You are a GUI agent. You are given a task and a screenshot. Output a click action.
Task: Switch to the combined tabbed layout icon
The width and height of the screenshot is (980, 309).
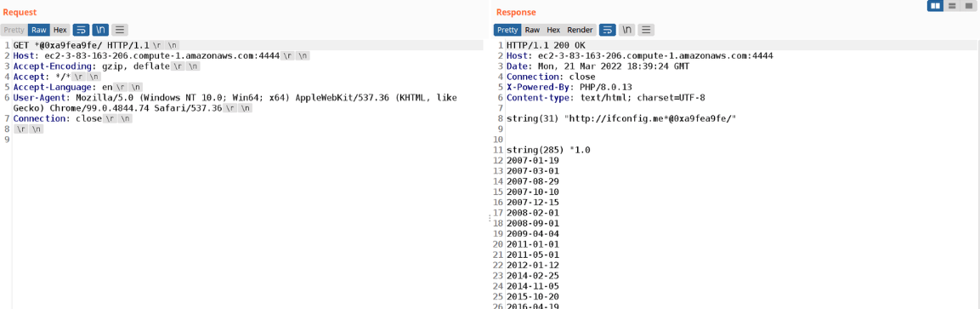click(969, 6)
